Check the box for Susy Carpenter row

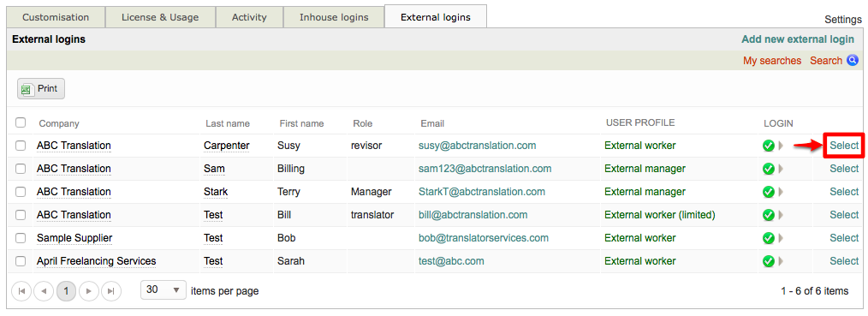21,146
